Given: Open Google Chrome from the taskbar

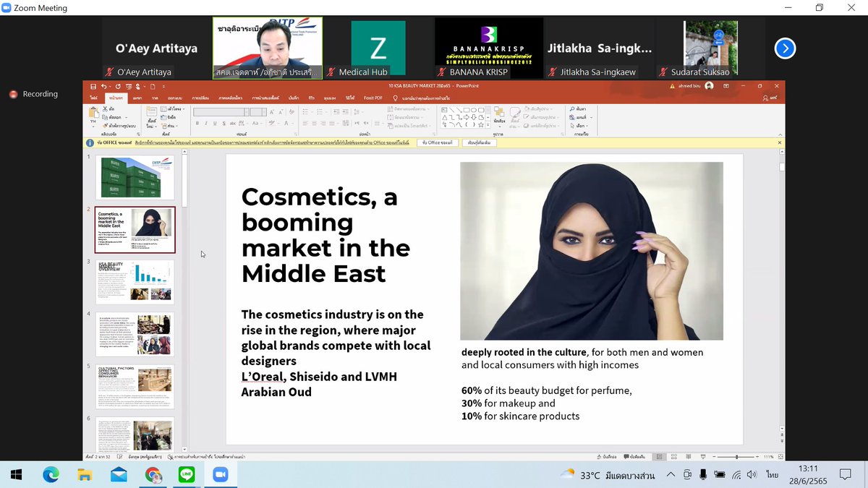Looking at the screenshot, I should click(x=153, y=475).
